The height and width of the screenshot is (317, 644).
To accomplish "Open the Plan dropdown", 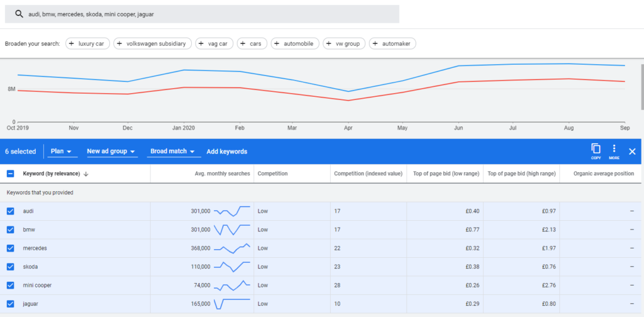I will [62, 152].
